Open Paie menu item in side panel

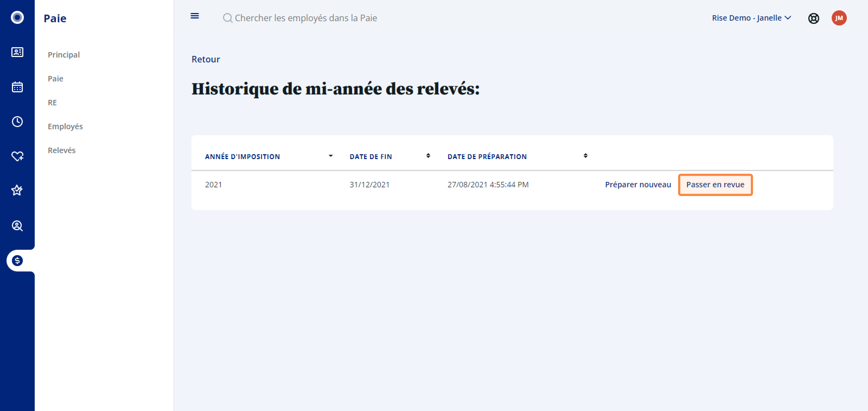pos(56,78)
